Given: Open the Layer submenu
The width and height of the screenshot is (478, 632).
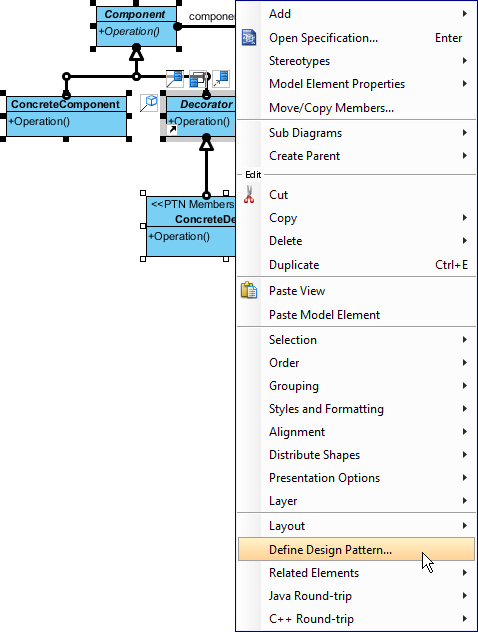Looking at the screenshot, I should coord(356,500).
